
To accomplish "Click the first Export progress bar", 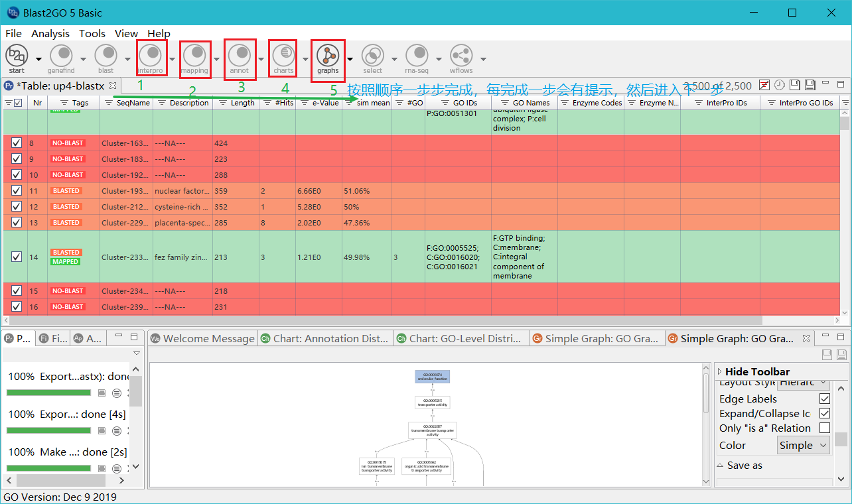I will tap(48, 393).
